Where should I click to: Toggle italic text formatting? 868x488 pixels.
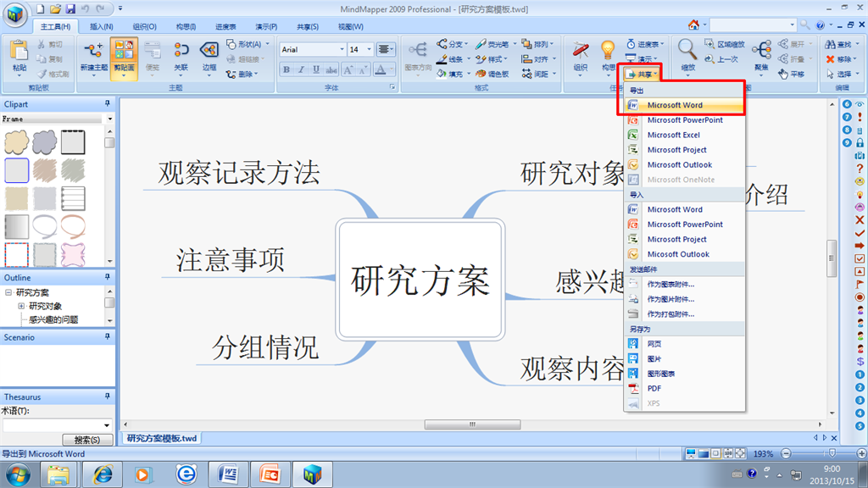tap(302, 70)
